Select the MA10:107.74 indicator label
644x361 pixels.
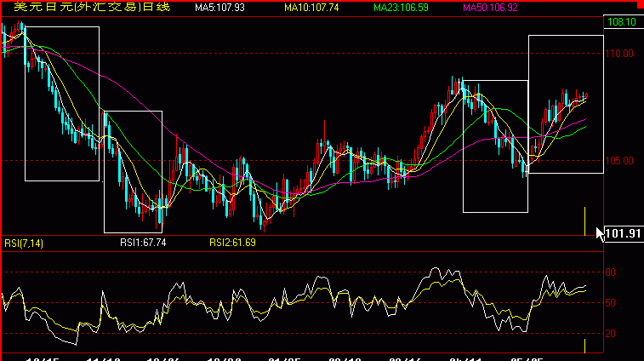(311, 8)
